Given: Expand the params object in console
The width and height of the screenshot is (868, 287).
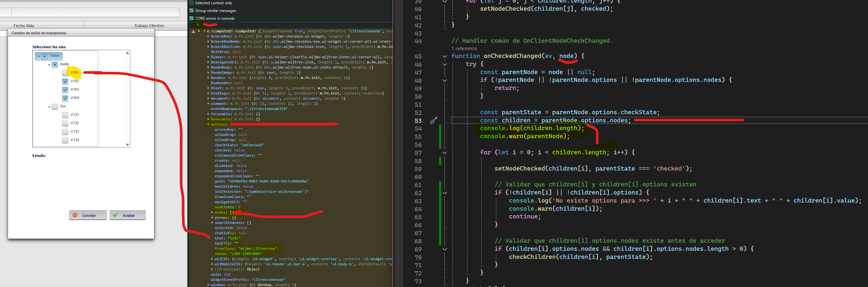Looking at the screenshot, I should click(212, 218).
